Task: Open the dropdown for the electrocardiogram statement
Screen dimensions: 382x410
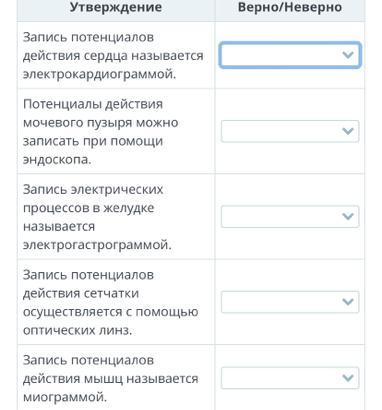Action: tap(290, 55)
